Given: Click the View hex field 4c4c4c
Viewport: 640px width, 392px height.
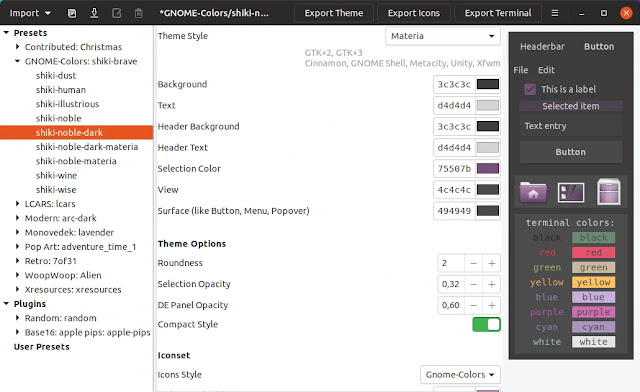Looking at the screenshot, I should pos(454,190).
